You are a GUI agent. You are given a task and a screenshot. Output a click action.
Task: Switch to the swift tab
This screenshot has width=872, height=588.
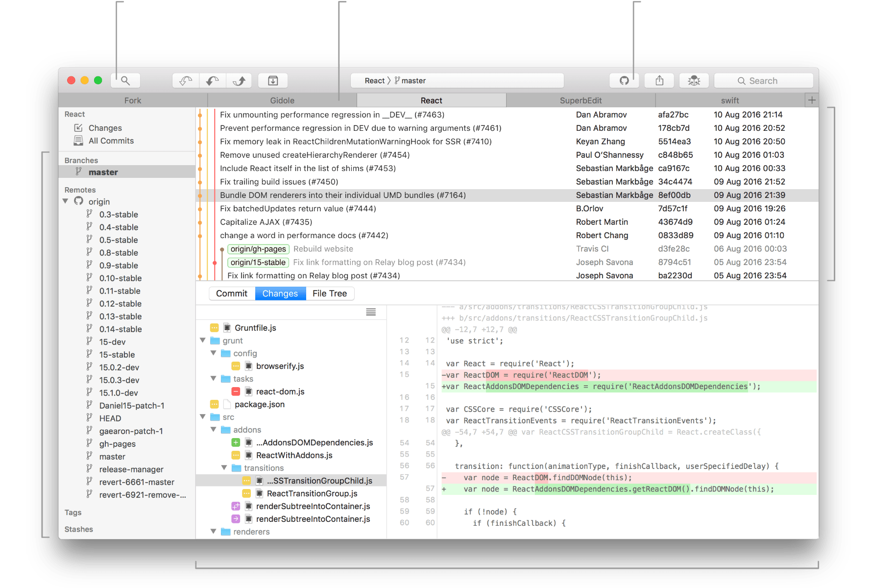730,100
